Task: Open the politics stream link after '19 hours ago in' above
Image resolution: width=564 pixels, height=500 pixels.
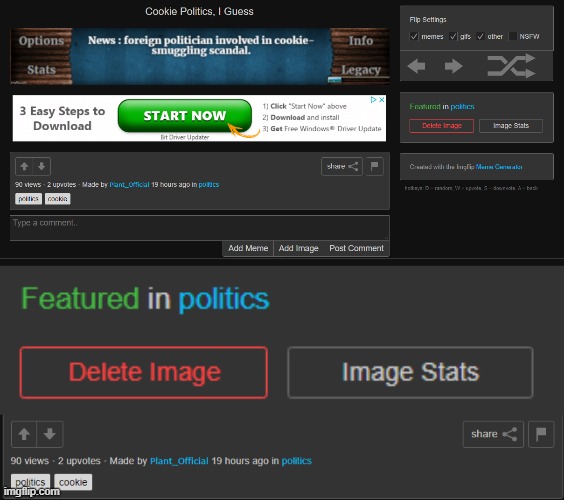Action: pyautogui.click(x=209, y=185)
